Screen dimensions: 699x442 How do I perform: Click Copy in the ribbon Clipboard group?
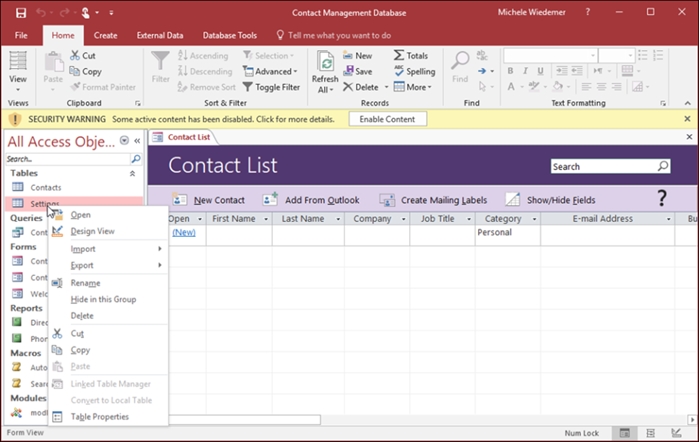[x=86, y=71]
